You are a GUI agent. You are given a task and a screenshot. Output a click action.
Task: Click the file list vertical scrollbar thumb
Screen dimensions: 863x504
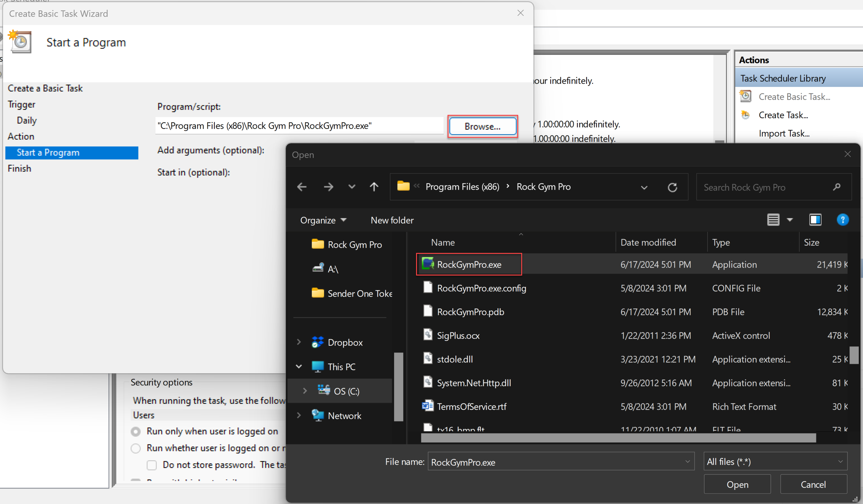tap(854, 355)
